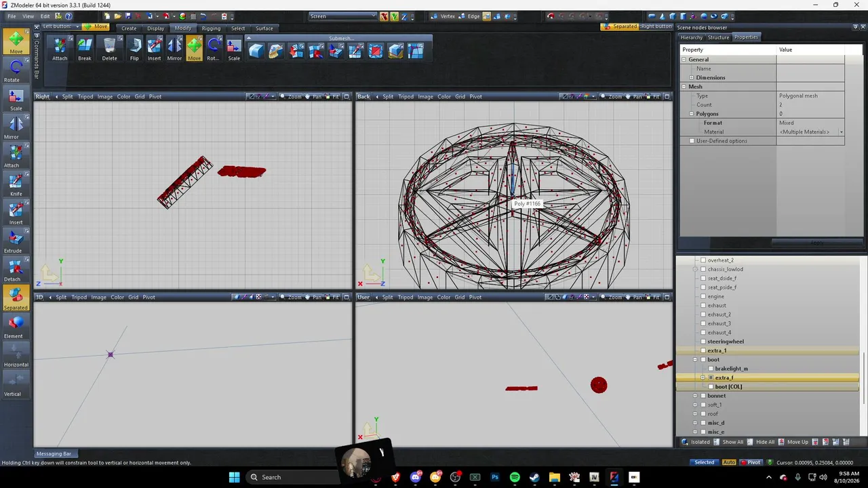Activate the Rotate tool in left sidebar

[x=16, y=70]
